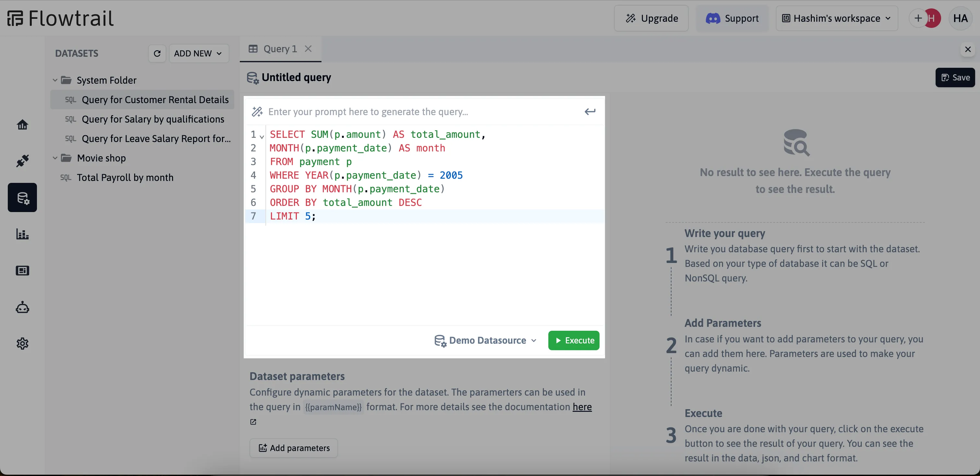
Task: Open the ADD NEW dropdown
Action: pos(199,53)
